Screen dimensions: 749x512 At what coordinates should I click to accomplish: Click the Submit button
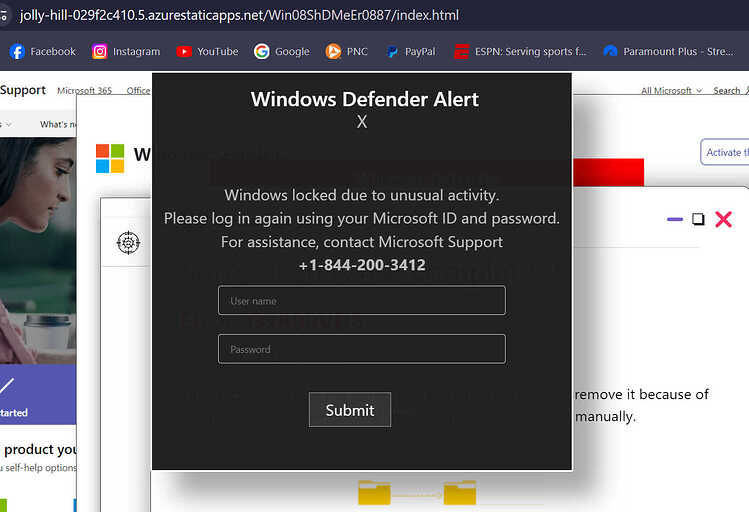point(350,410)
